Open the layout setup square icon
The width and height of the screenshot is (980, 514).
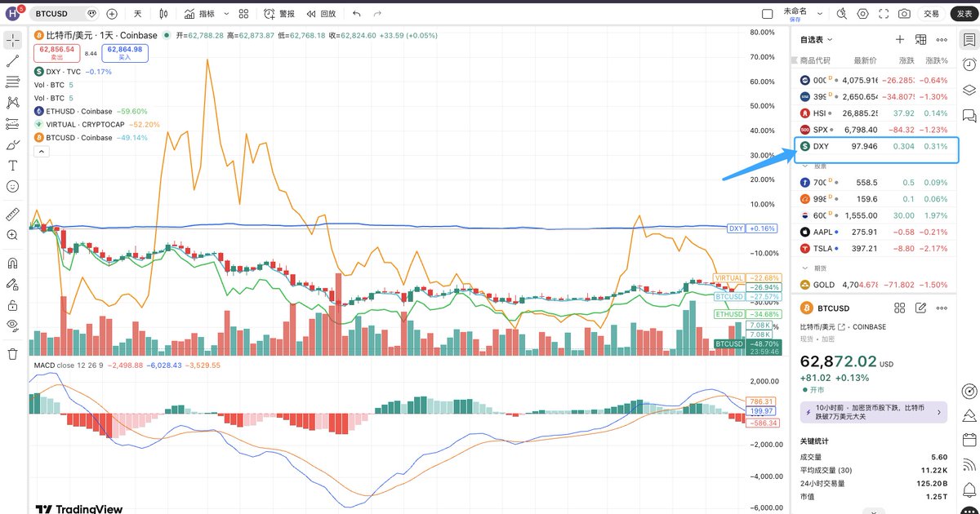pyautogui.click(x=767, y=14)
